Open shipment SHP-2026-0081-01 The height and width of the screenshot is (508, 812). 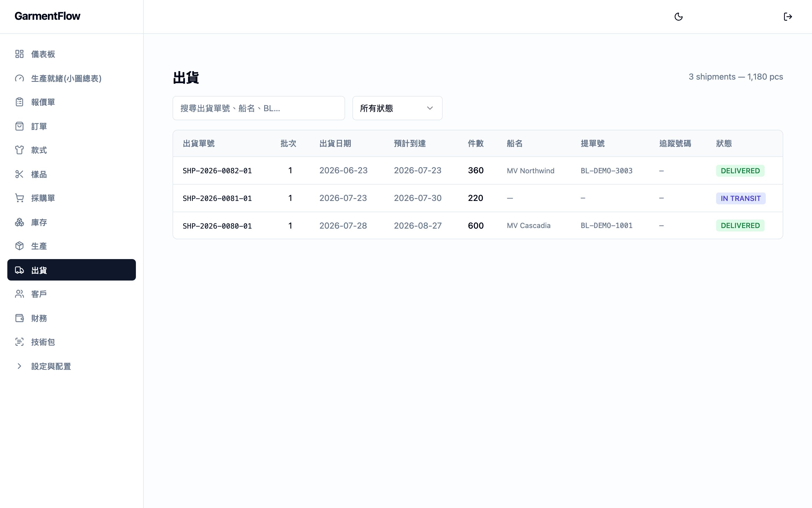[217, 198]
